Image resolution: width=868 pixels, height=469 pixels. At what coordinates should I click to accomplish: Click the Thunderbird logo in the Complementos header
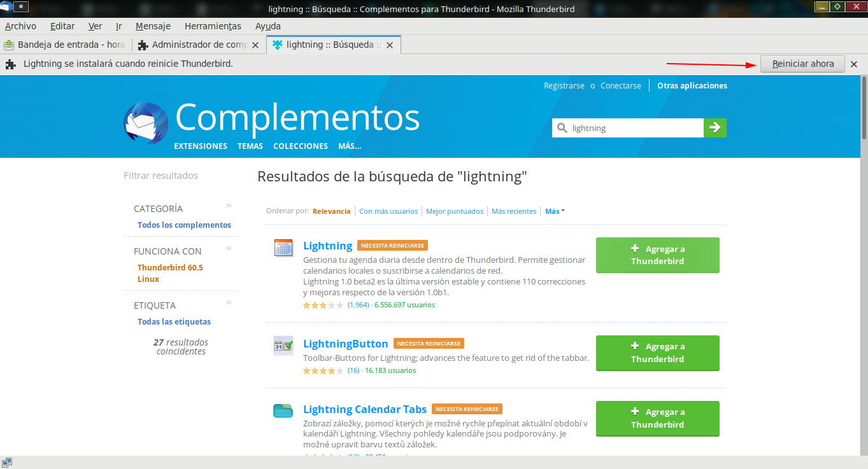click(x=146, y=123)
